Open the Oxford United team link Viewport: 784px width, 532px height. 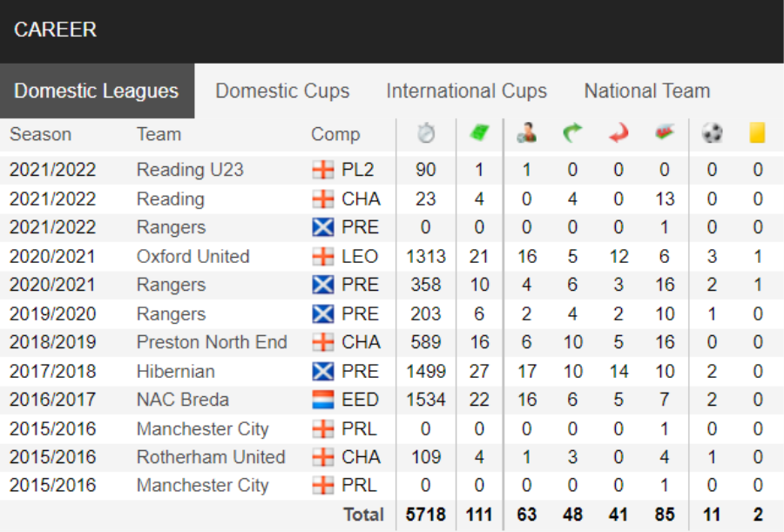(x=193, y=257)
